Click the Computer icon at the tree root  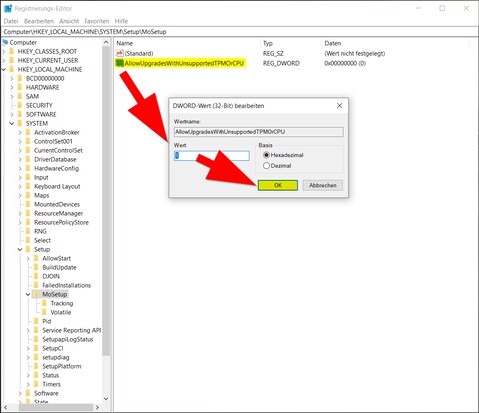[x=5, y=42]
